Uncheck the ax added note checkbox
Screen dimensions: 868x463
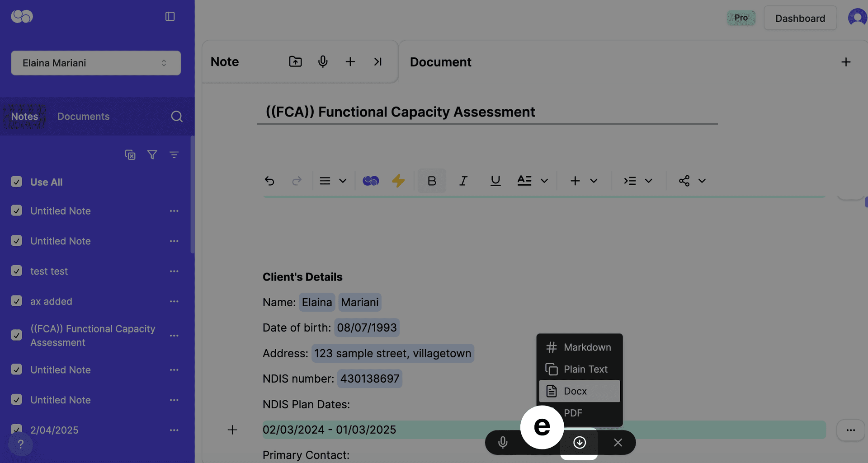(x=17, y=301)
